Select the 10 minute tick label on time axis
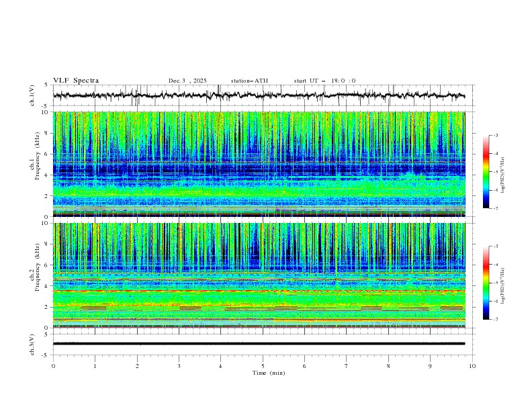This screenshot has width=532, height=411. click(x=472, y=366)
